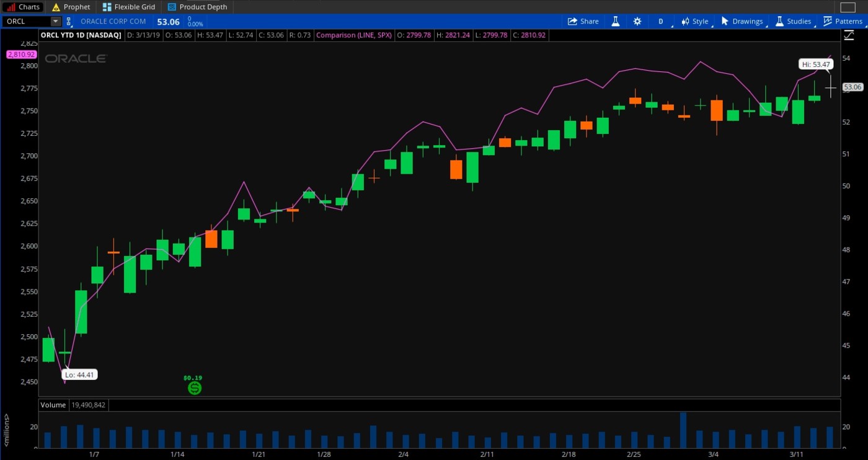The image size is (868, 460).
Task: Click the 'D: 3/13/19' date readout
Action: (x=143, y=35)
